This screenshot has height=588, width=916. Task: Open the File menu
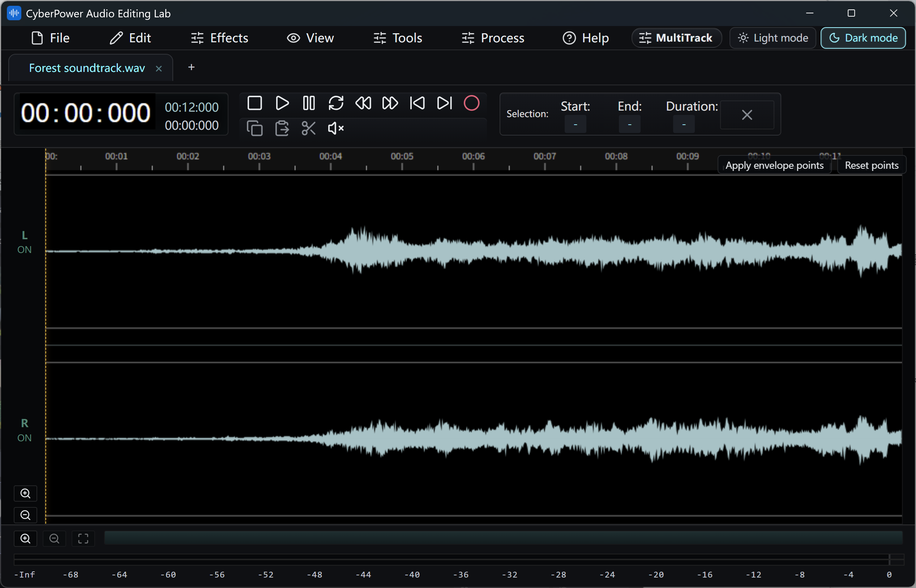(50, 38)
